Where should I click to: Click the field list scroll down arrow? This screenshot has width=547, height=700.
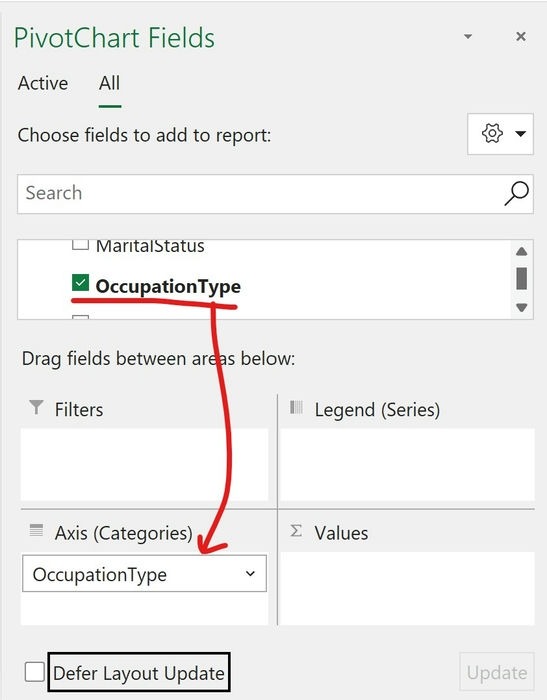pos(522,307)
